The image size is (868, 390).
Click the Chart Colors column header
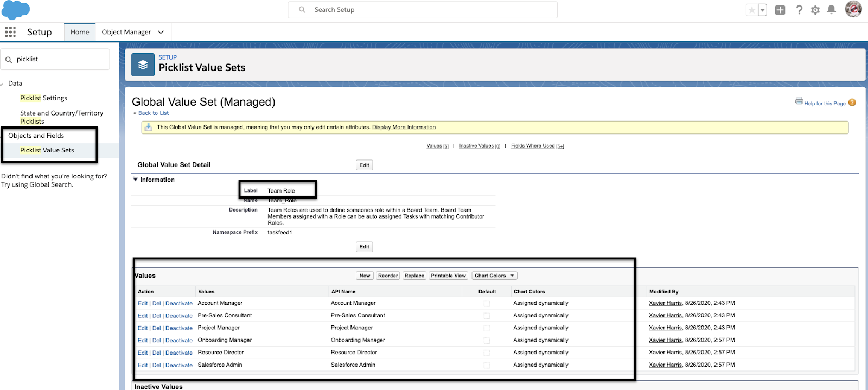pyautogui.click(x=529, y=292)
